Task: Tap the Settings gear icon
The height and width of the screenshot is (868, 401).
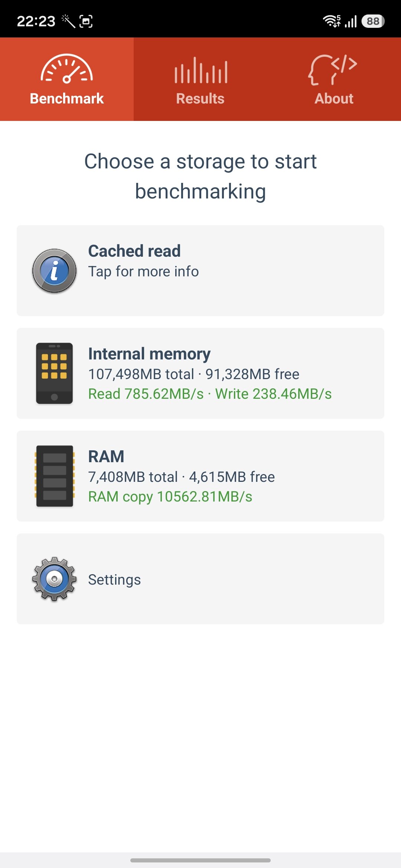Action: click(x=55, y=579)
